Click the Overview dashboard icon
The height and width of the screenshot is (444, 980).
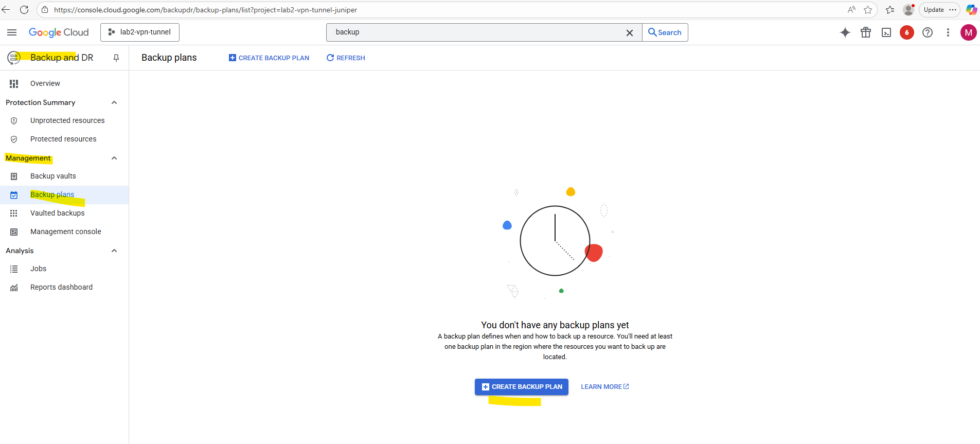pyautogui.click(x=14, y=83)
